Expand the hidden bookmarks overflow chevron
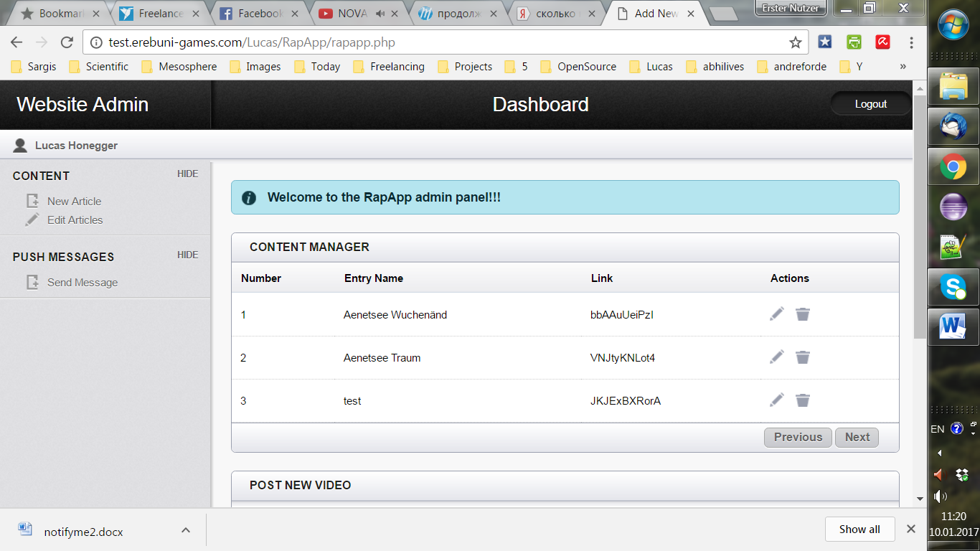The image size is (980, 551). coord(903,66)
